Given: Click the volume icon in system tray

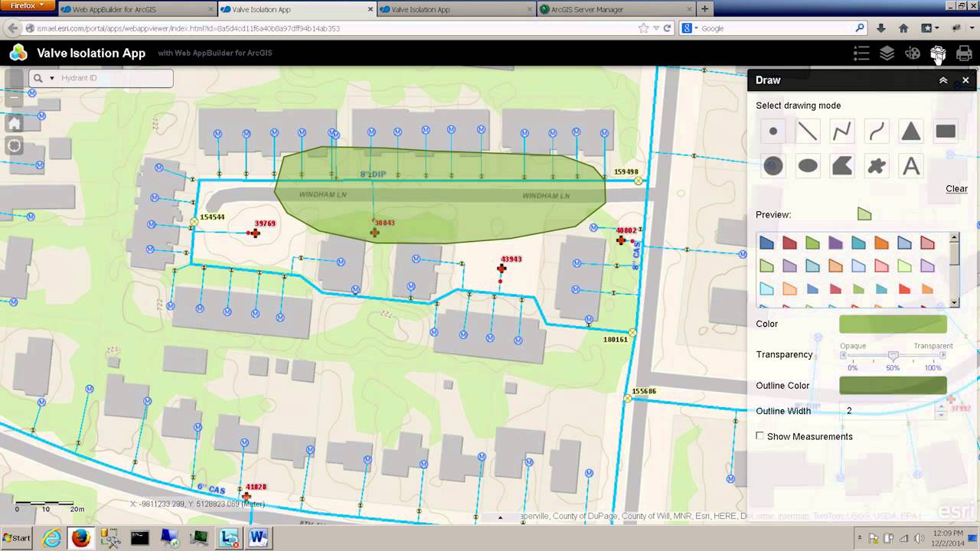Looking at the screenshot, I should pyautogui.click(x=919, y=538).
